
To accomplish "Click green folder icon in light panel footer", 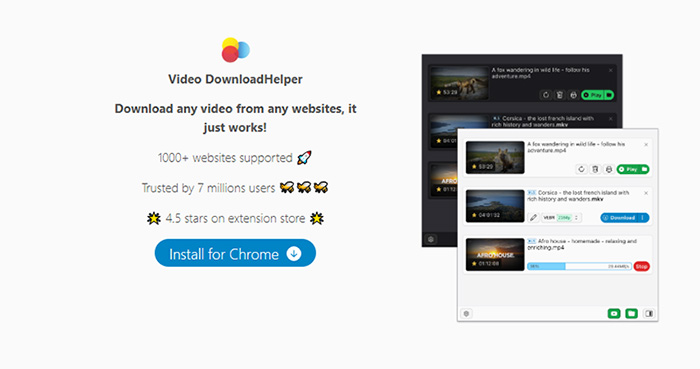I will click(631, 314).
